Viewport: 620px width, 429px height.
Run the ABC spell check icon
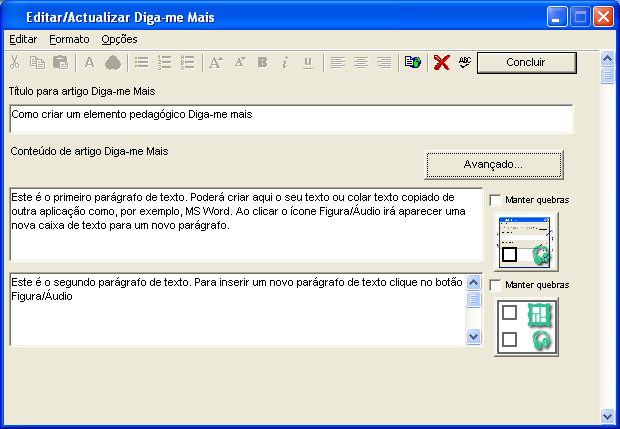[x=464, y=63]
